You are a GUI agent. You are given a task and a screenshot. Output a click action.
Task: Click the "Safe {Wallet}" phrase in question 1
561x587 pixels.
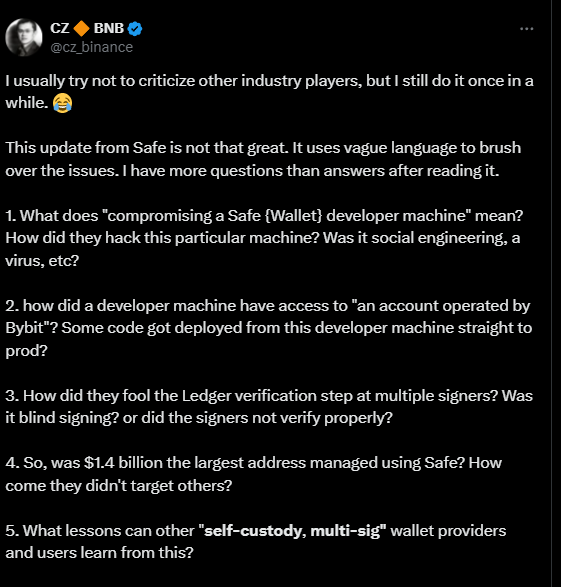click(275, 216)
